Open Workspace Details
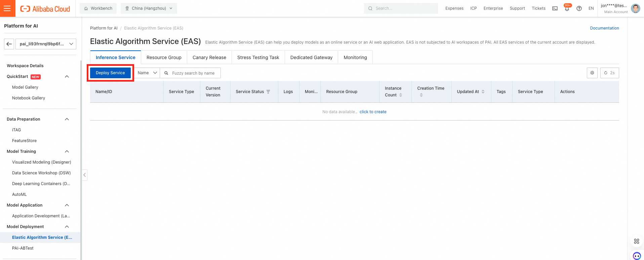 [25, 66]
